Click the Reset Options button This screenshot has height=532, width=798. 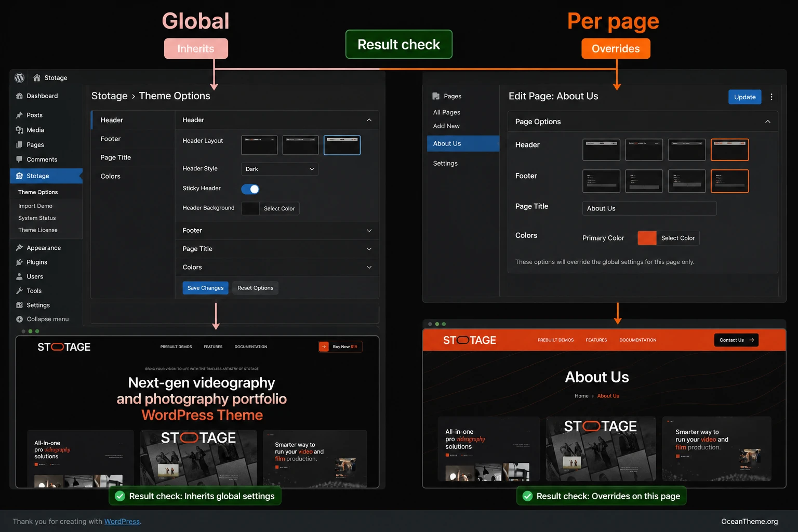[255, 288]
